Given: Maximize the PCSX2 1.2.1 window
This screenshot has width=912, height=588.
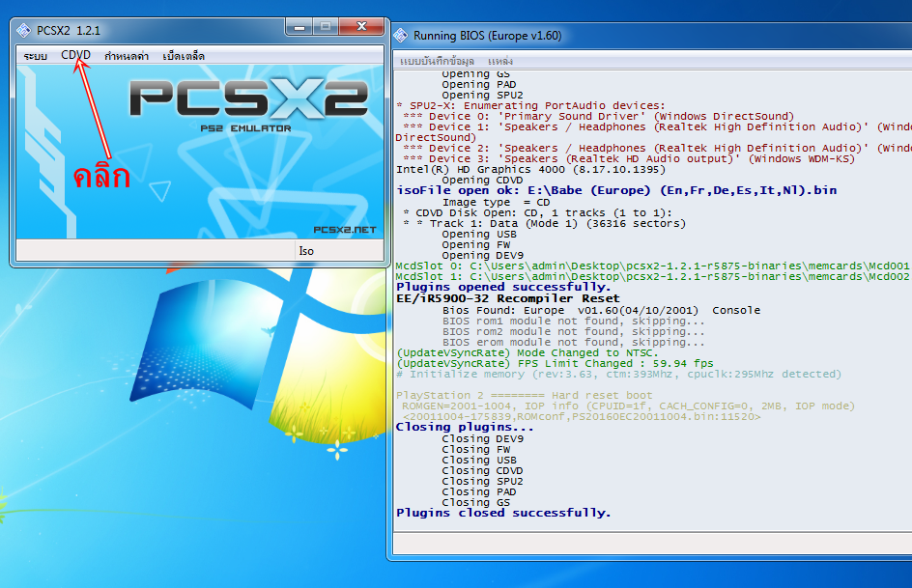Looking at the screenshot, I should pyautogui.click(x=326, y=27).
